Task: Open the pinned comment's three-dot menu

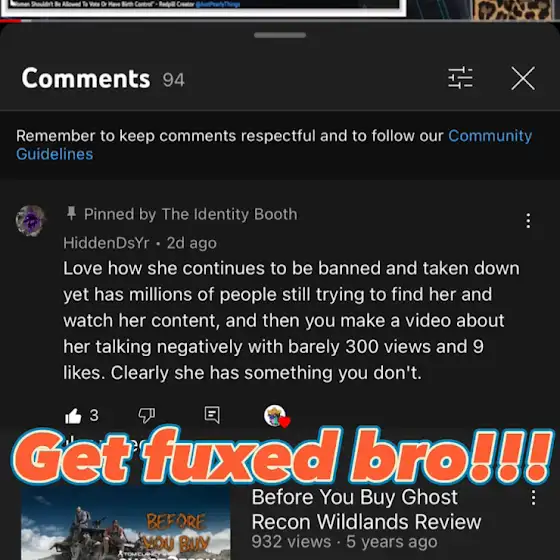Action: (x=528, y=221)
